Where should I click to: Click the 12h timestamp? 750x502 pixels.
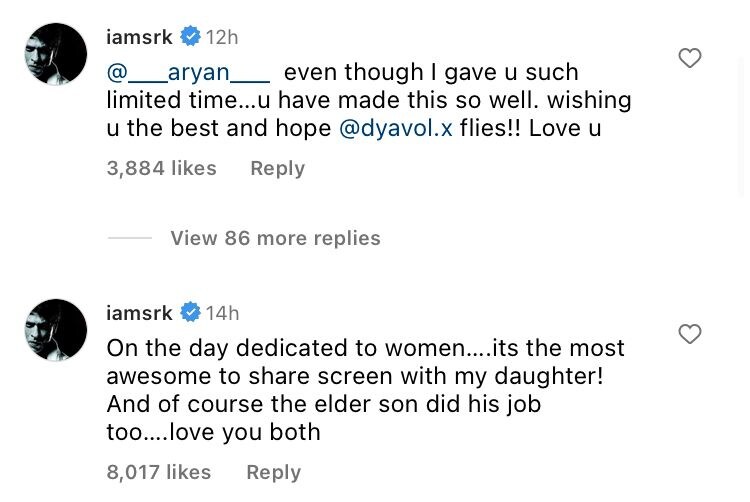click(222, 37)
